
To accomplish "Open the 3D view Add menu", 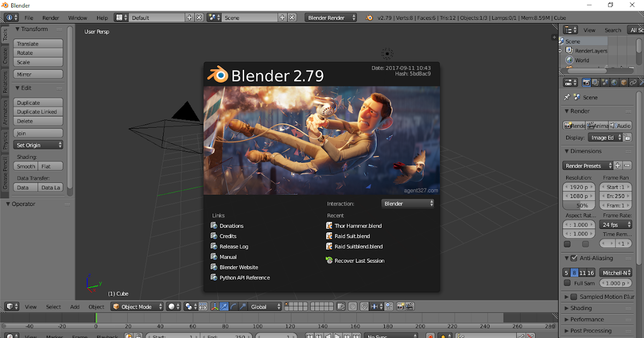I will point(75,307).
